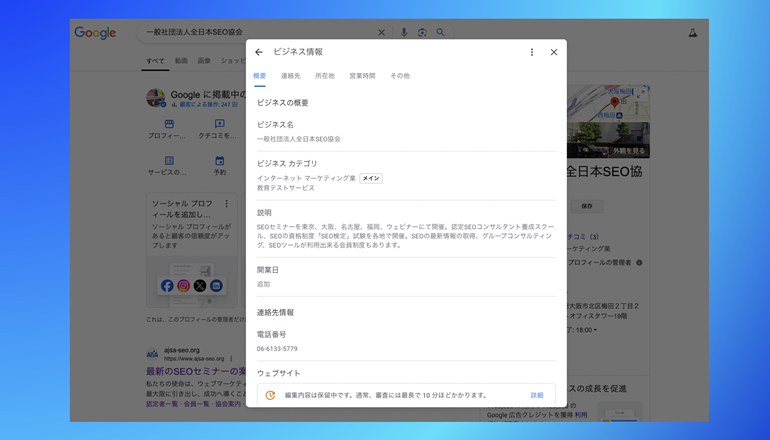The width and height of the screenshot is (770, 440).
Task: Edit business name 一般社団法人全日本SEO協会
Action: (299, 139)
